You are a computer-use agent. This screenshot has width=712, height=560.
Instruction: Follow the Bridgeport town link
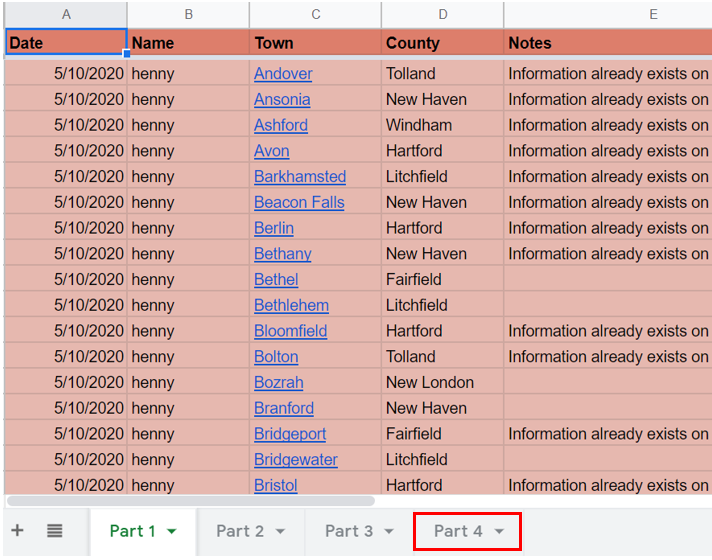click(290, 434)
